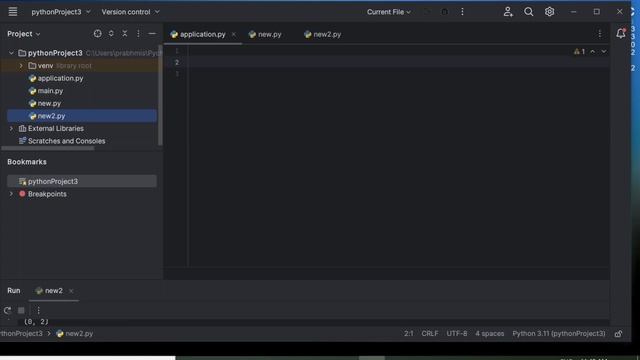This screenshot has width=640, height=360.
Task: Select application.py in the project tree
Action: click(60, 78)
